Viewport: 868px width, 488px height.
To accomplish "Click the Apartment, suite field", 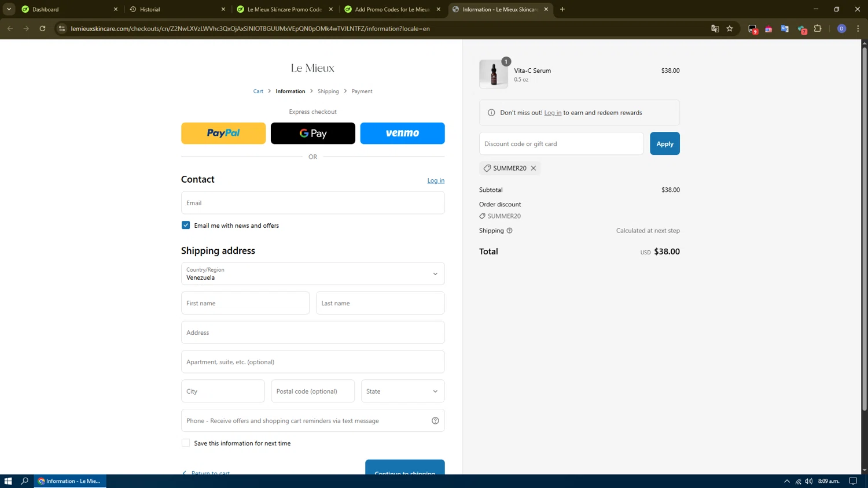I will [x=313, y=362].
